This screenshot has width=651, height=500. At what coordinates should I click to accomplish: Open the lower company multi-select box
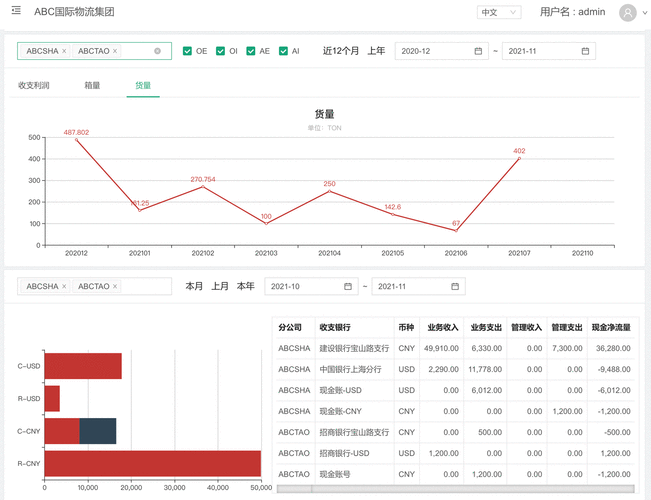click(145, 287)
